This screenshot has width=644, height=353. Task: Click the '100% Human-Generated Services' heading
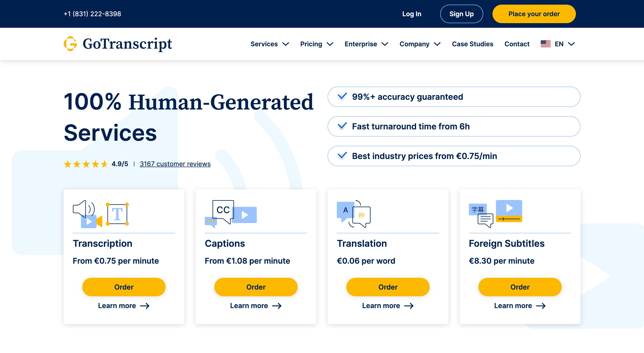coord(189,117)
